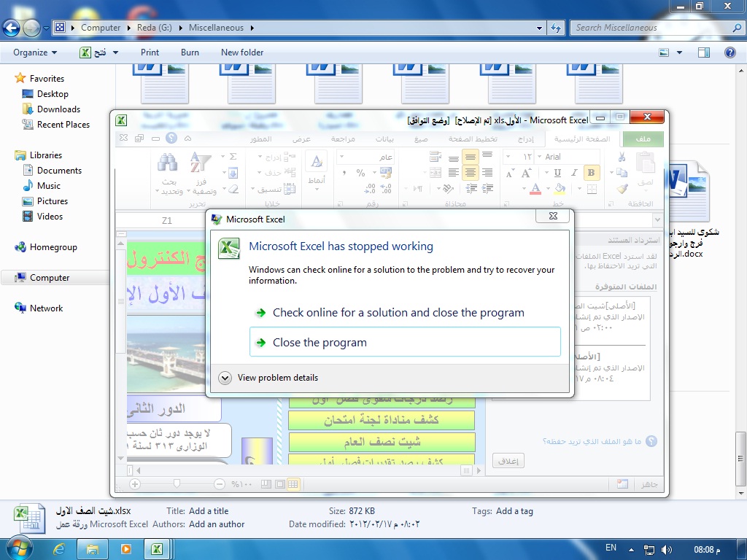Open Windows Media Player from taskbar
747x560 pixels.
point(125,549)
